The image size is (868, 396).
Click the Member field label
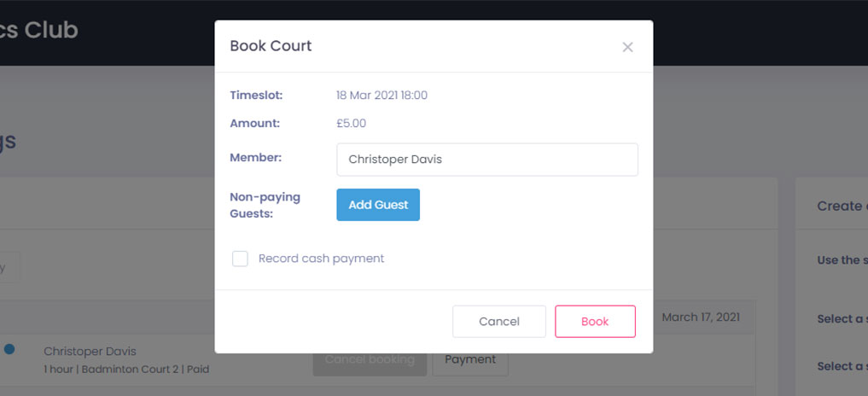255,158
